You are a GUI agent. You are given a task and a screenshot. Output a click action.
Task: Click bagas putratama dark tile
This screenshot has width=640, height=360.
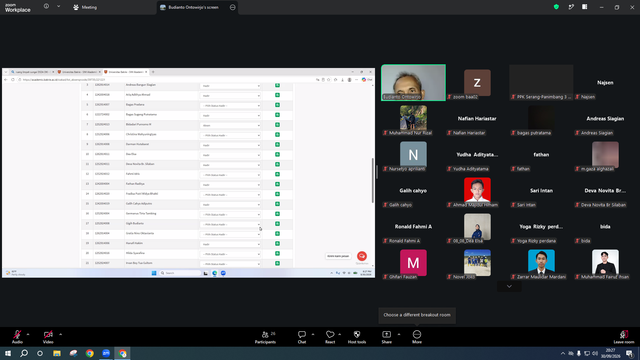click(x=541, y=118)
